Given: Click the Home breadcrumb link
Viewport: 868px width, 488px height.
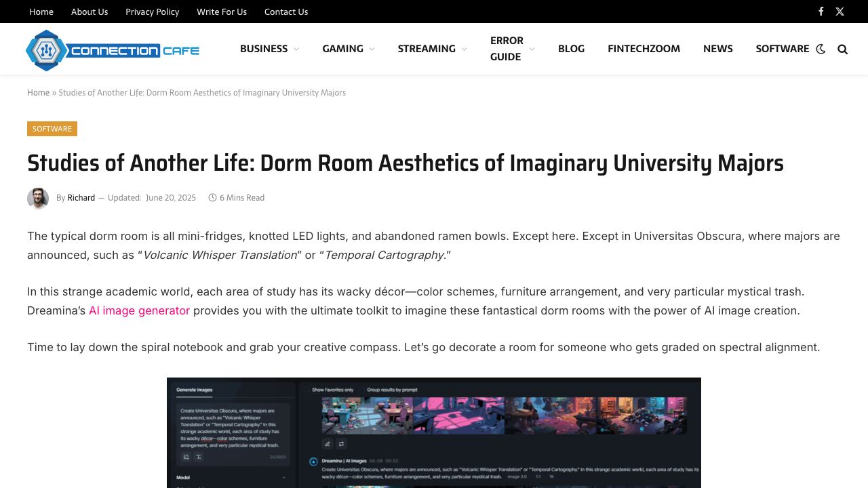Looking at the screenshot, I should pos(38,93).
